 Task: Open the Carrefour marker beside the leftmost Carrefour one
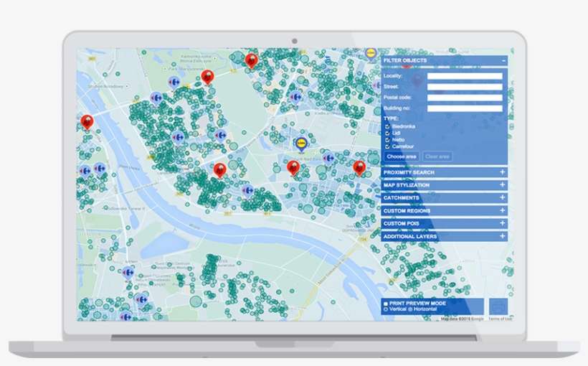100,169
